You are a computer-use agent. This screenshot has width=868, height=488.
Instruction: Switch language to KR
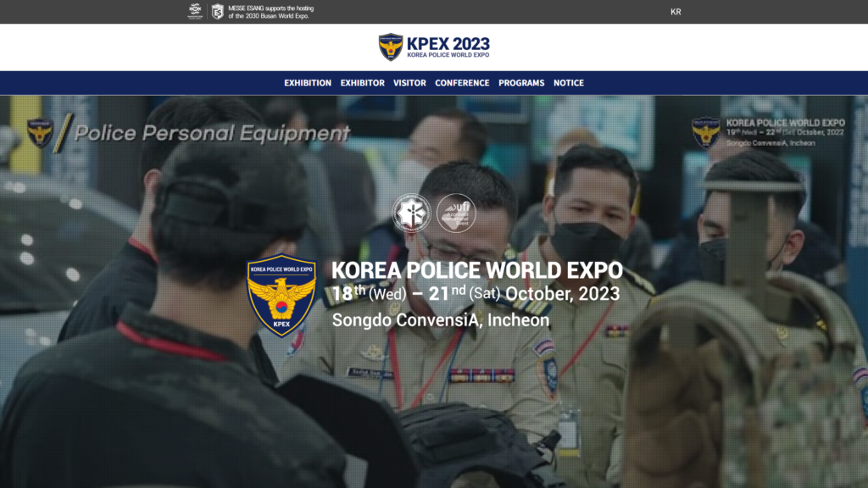click(x=676, y=12)
